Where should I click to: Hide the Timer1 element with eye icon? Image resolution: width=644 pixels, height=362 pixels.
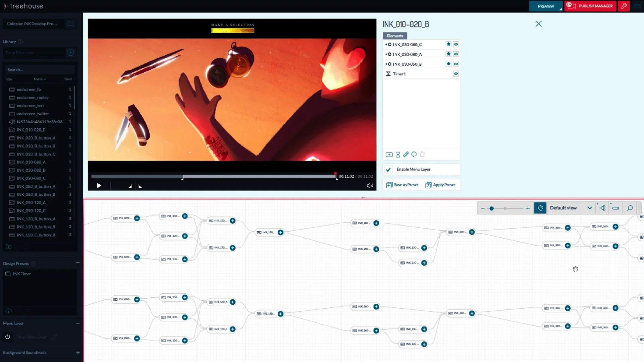456,74
